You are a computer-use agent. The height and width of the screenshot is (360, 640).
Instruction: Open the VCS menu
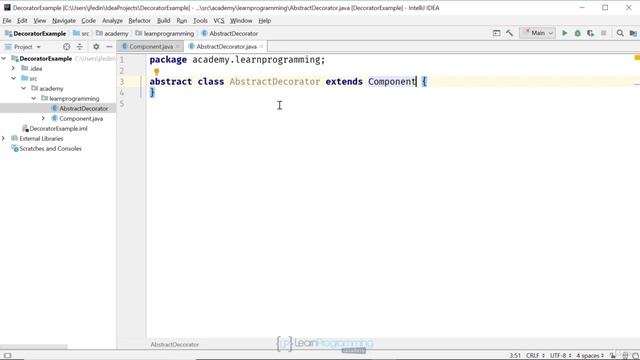click(x=219, y=20)
